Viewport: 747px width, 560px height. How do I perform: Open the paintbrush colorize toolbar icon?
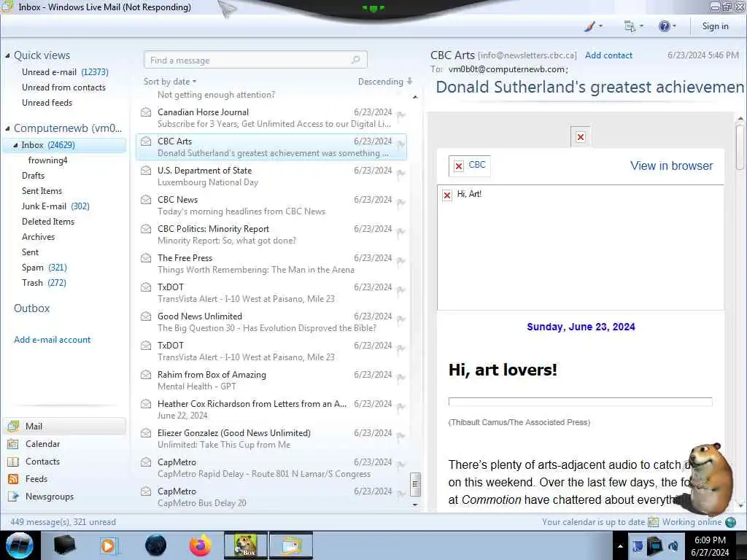589,26
